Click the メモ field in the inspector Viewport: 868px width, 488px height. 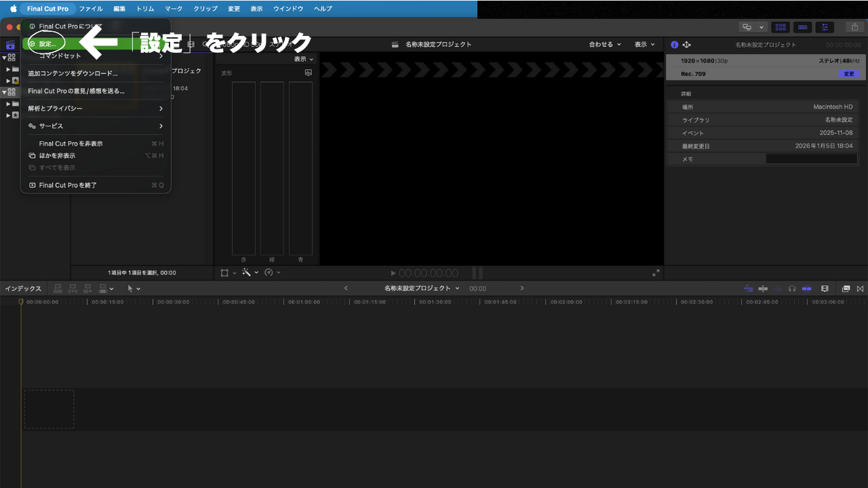point(812,159)
